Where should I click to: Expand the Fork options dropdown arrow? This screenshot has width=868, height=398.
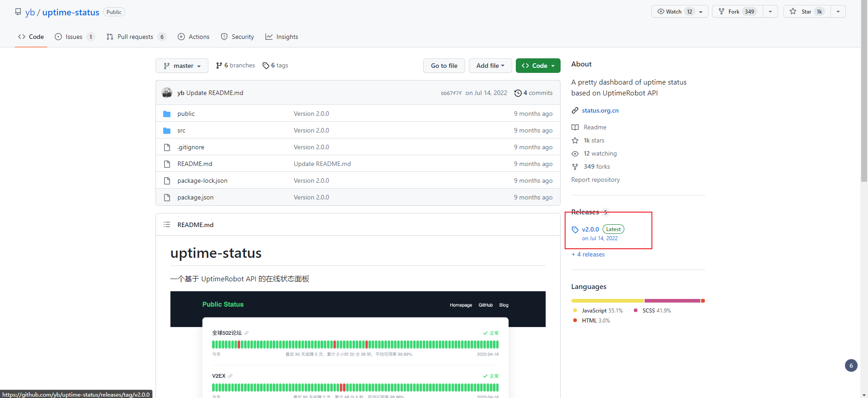[770, 11]
